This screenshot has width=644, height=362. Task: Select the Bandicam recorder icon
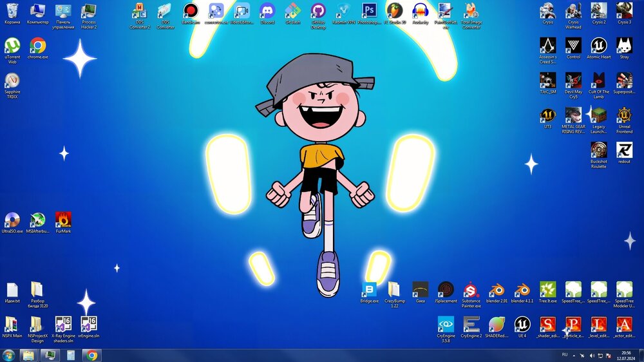coord(191,12)
